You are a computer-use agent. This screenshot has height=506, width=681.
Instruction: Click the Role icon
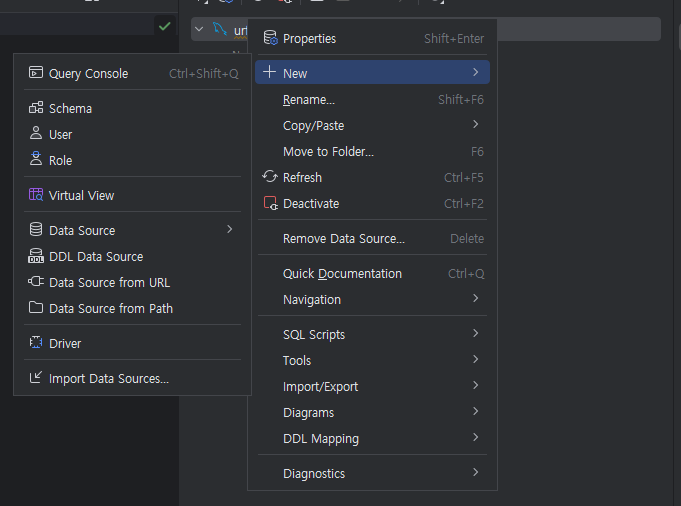tap(36, 160)
